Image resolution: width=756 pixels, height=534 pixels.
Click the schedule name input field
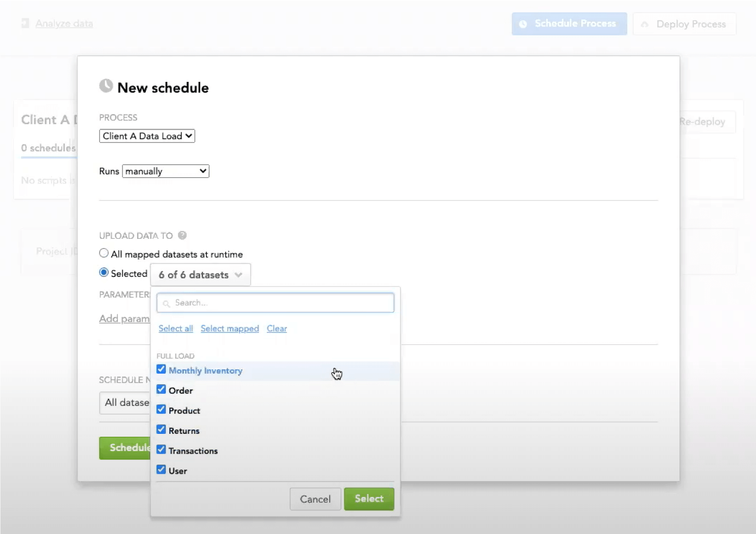click(125, 403)
